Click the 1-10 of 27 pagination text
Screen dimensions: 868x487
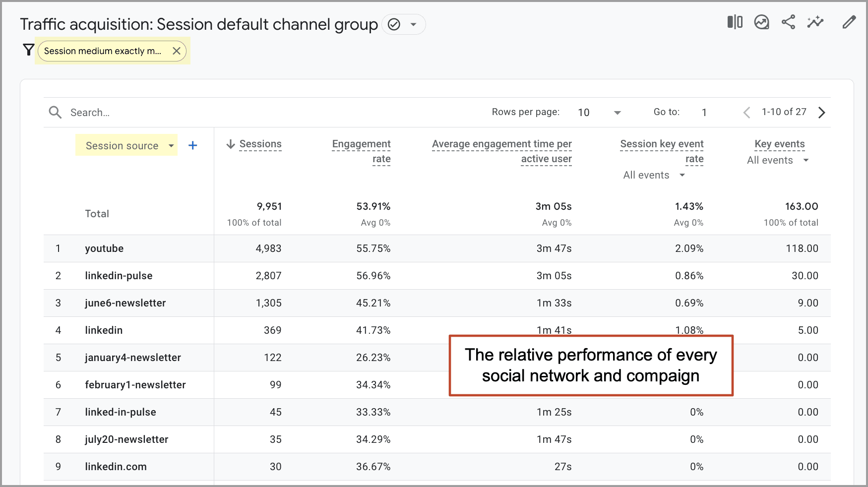(784, 112)
